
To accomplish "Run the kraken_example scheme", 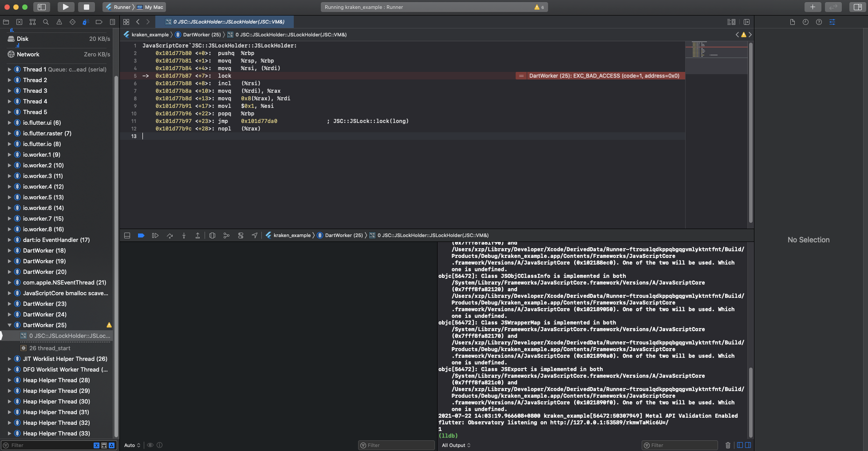I will coord(66,7).
